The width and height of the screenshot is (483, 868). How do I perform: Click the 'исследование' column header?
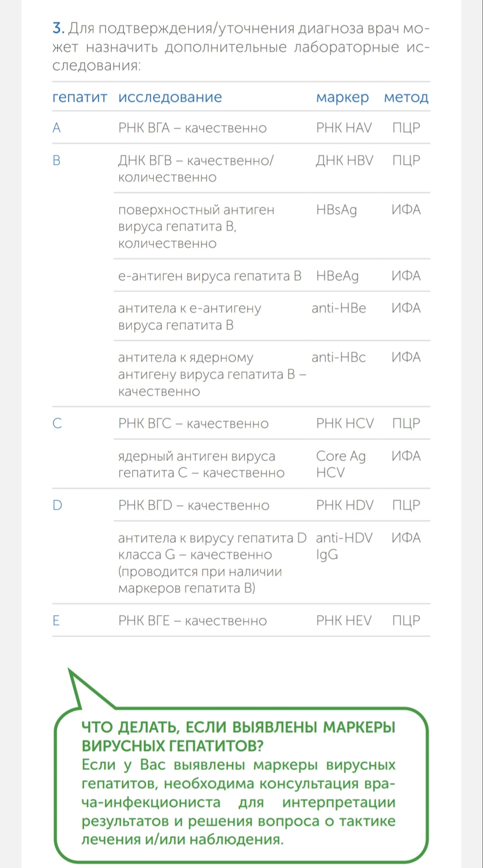tap(170, 97)
